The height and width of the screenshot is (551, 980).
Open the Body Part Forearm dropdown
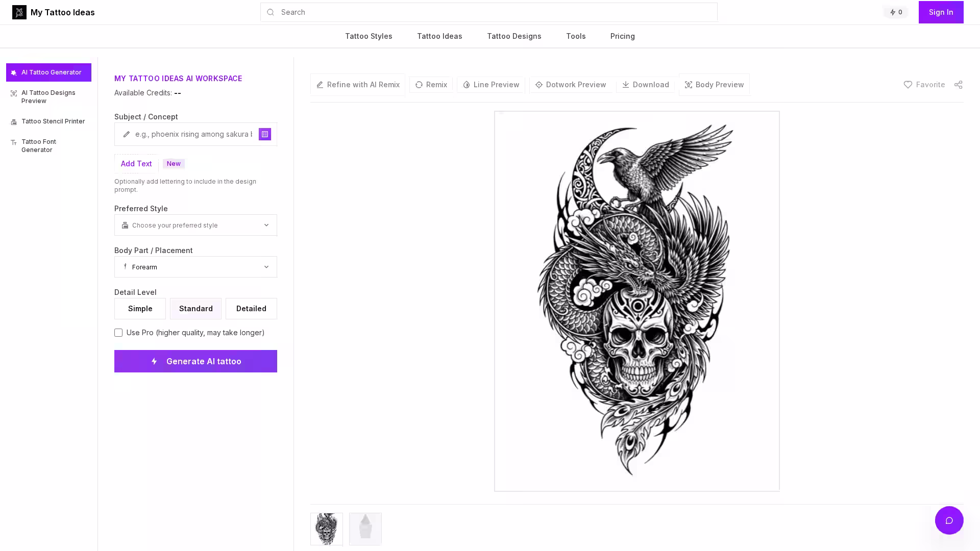(x=195, y=267)
